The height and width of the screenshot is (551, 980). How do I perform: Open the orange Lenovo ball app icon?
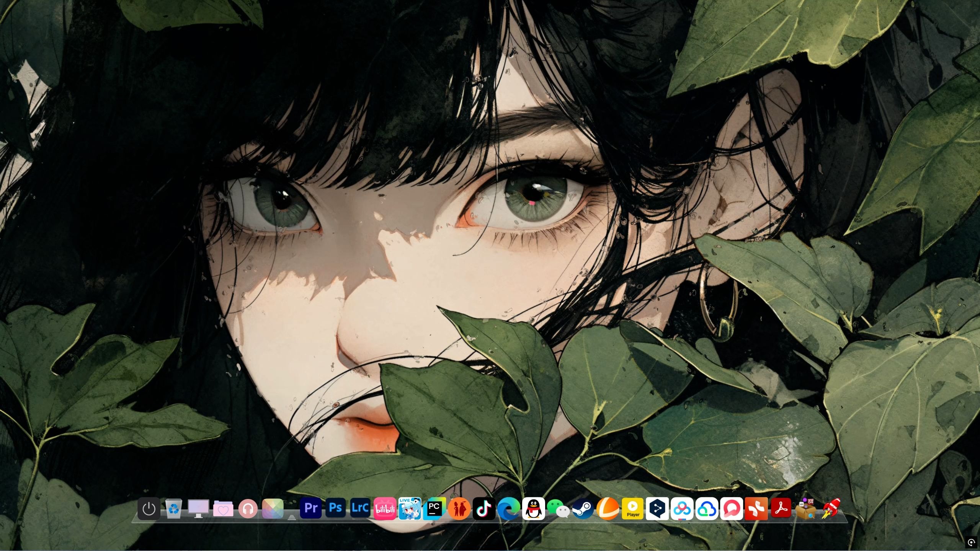608,509
